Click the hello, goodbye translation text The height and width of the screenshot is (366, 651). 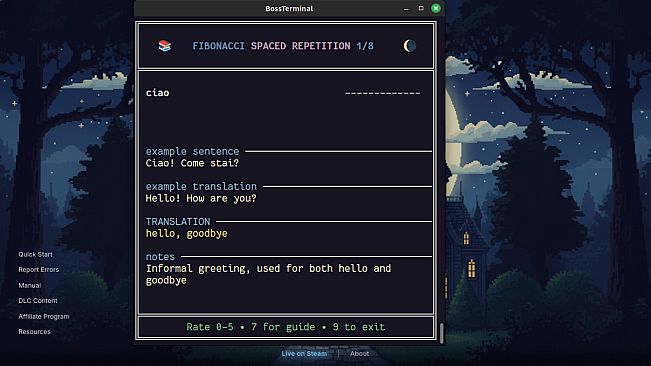[x=186, y=234]
